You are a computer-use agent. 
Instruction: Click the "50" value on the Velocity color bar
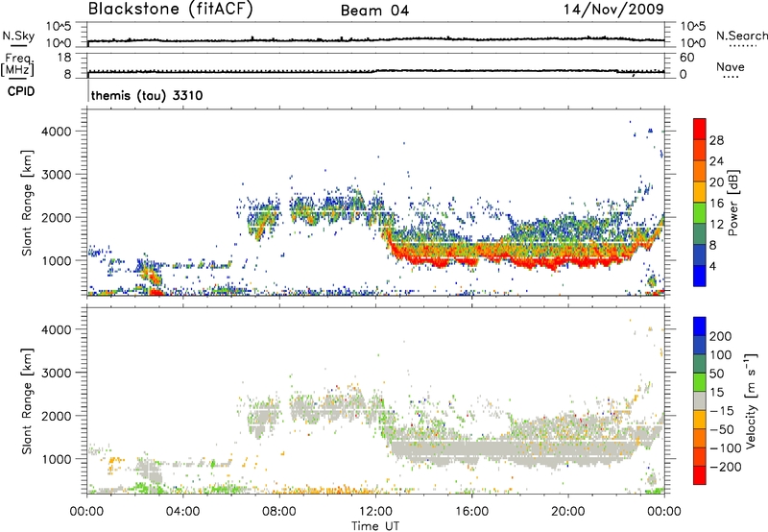point(717,374)
